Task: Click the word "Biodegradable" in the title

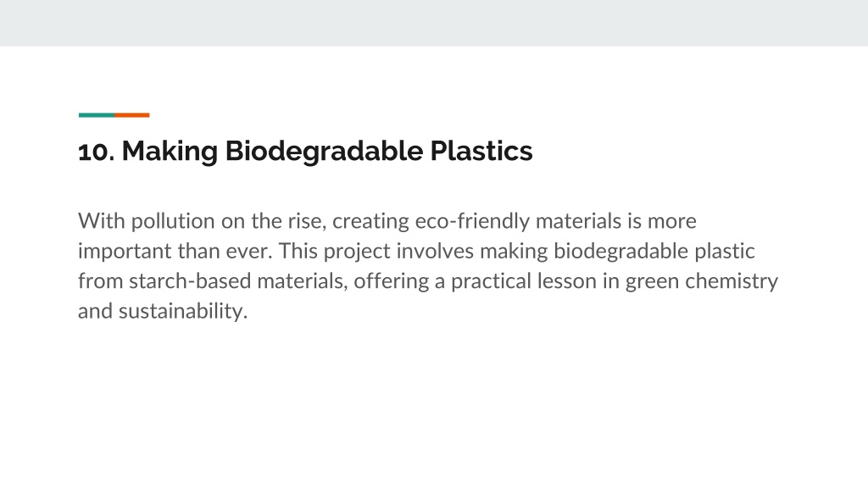Action: click(x=325, y=152)
